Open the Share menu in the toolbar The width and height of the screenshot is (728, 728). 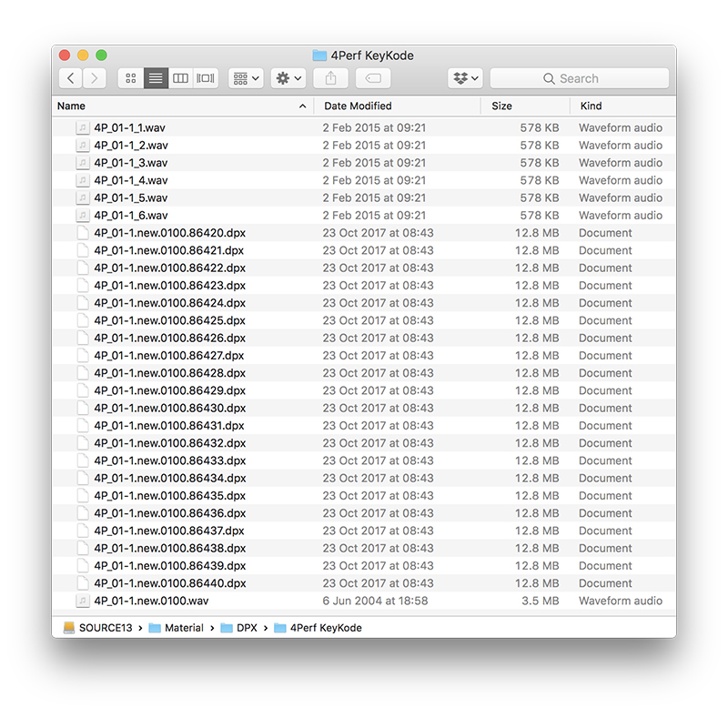pos(329,77)
